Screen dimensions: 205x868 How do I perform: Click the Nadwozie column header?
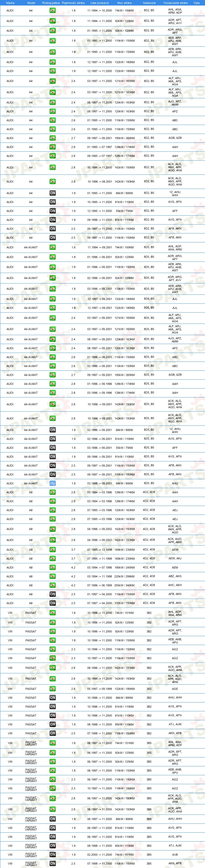(149, 3)
